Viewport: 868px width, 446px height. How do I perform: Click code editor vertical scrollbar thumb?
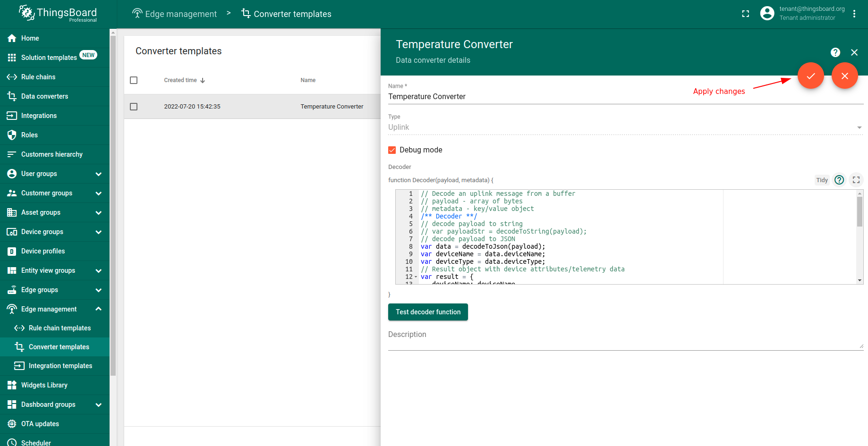tap(859, 211)
